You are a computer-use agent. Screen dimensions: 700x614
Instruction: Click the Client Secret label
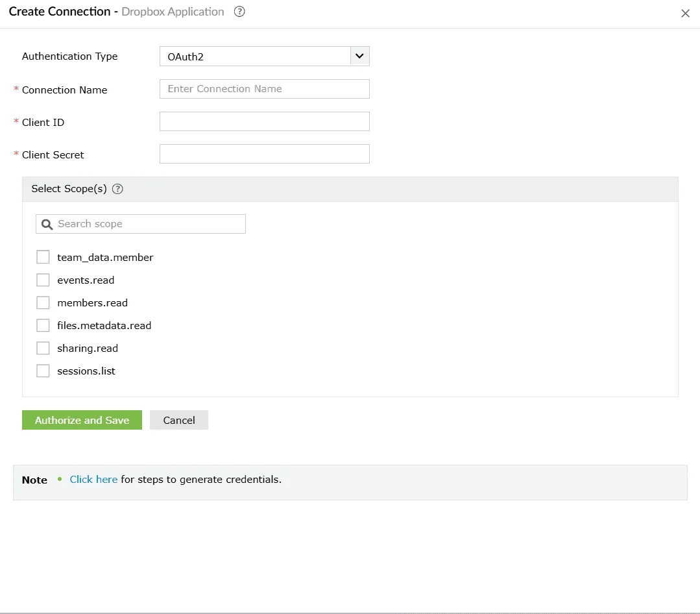click(53, 155)
